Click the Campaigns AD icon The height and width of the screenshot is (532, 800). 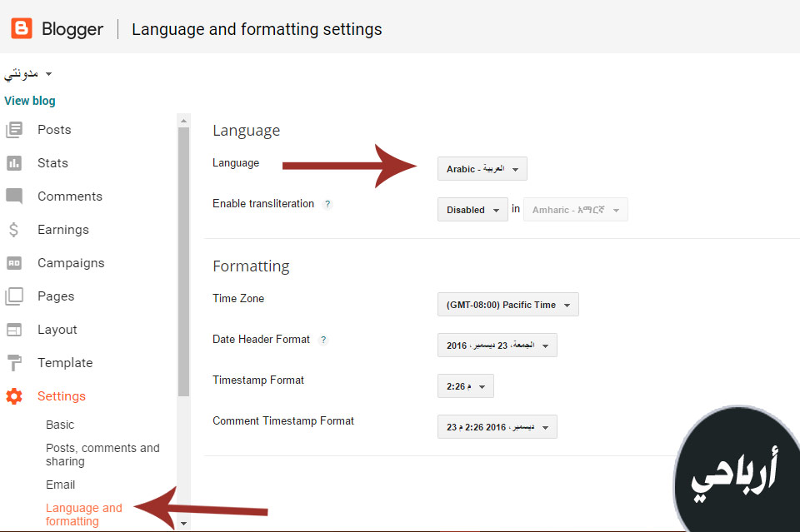pos(14,263)
